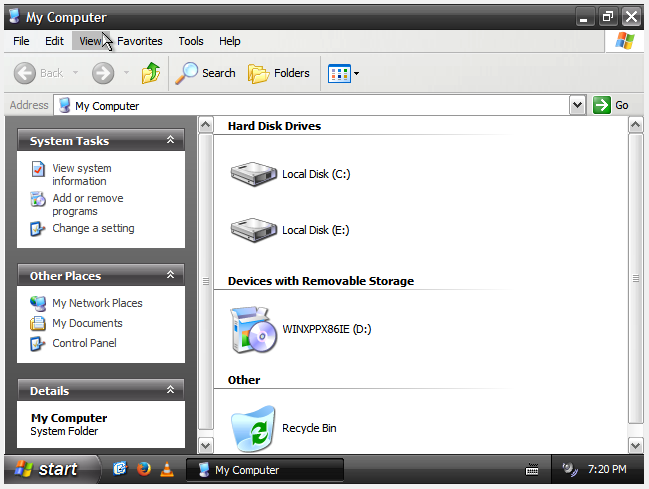Viewport: 649px width, 489px height.
Task: Collapse the Details panel
Action: 171,390
